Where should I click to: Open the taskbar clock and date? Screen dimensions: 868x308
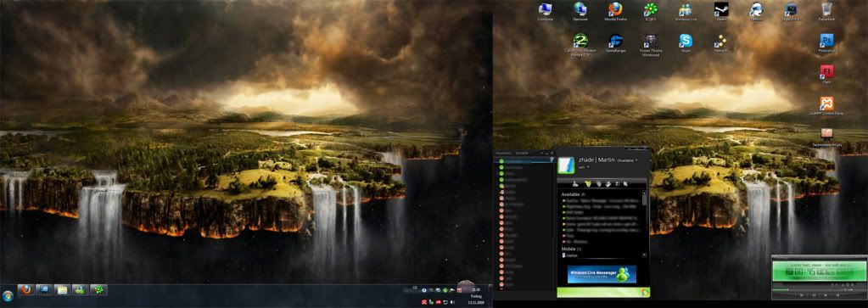(x=475, y=296)
